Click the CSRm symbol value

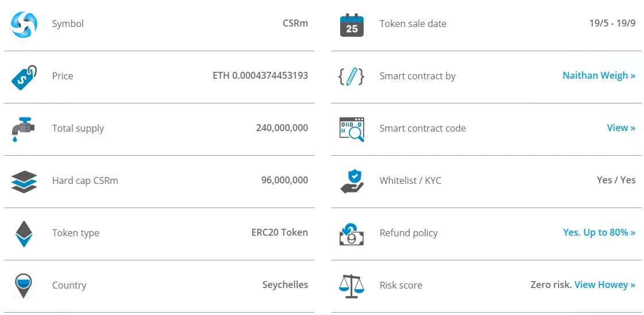coord(295,24)
